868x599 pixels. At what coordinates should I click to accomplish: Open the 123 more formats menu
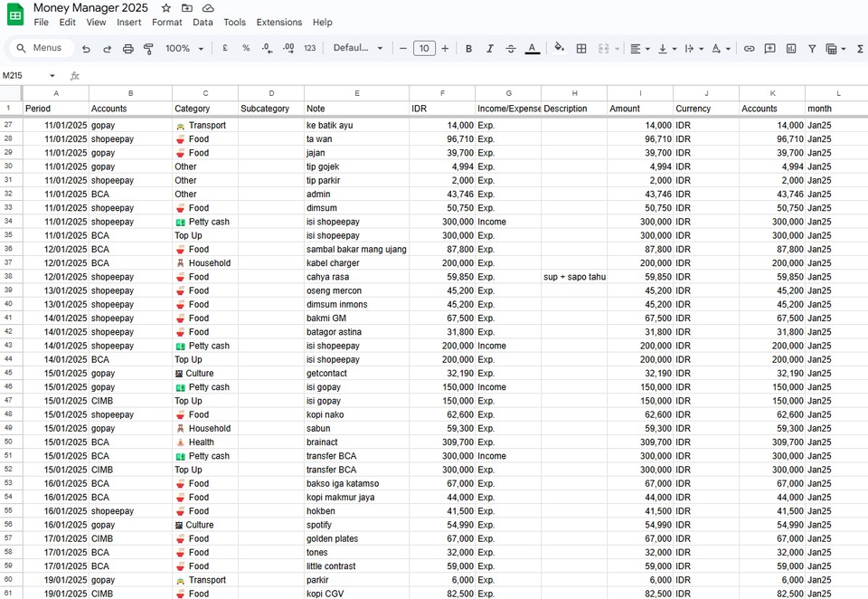coord(310,48)
